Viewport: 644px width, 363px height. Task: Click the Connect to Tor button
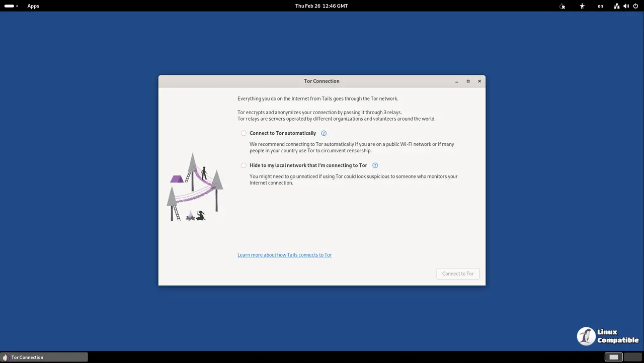[x=458, y=274]
